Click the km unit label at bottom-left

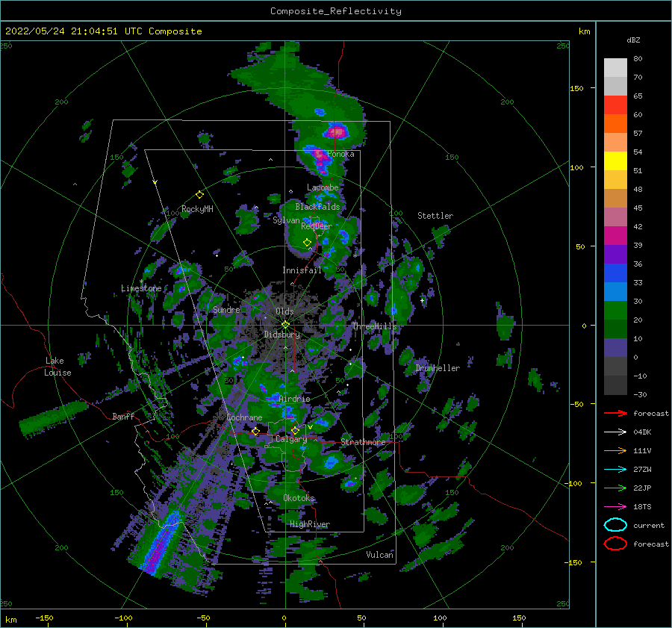(11, 620)
